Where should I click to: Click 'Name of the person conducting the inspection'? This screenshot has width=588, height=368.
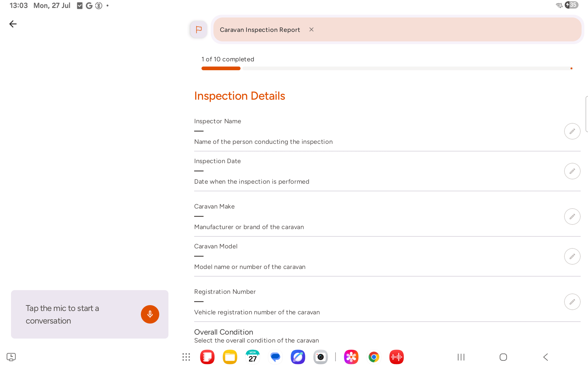tap(263, 142)
